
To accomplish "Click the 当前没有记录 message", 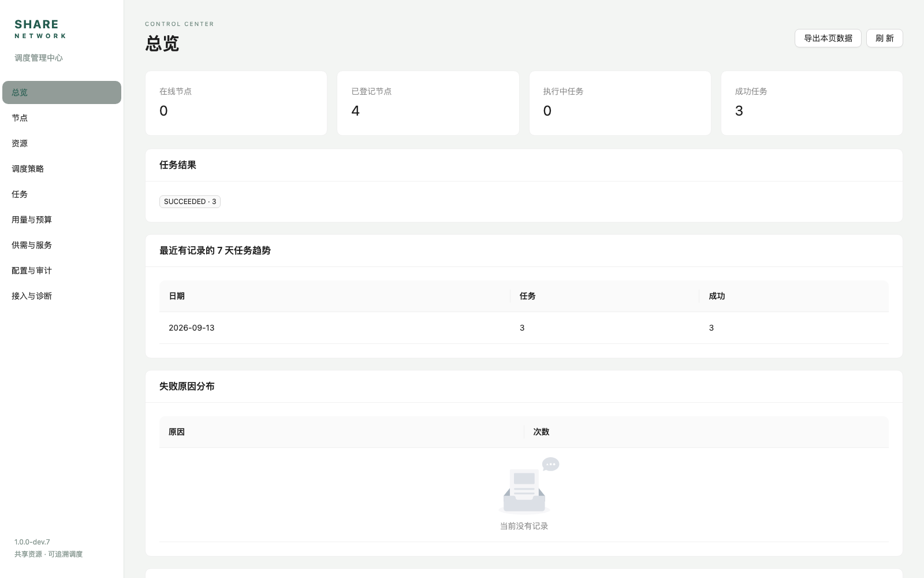I will coord(524,526).
